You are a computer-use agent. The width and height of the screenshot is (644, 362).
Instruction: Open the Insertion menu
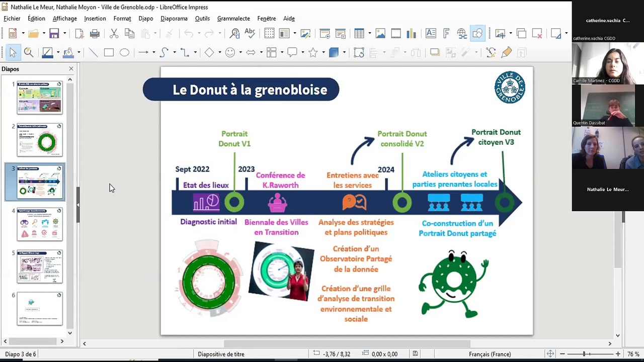coord(95,19)
